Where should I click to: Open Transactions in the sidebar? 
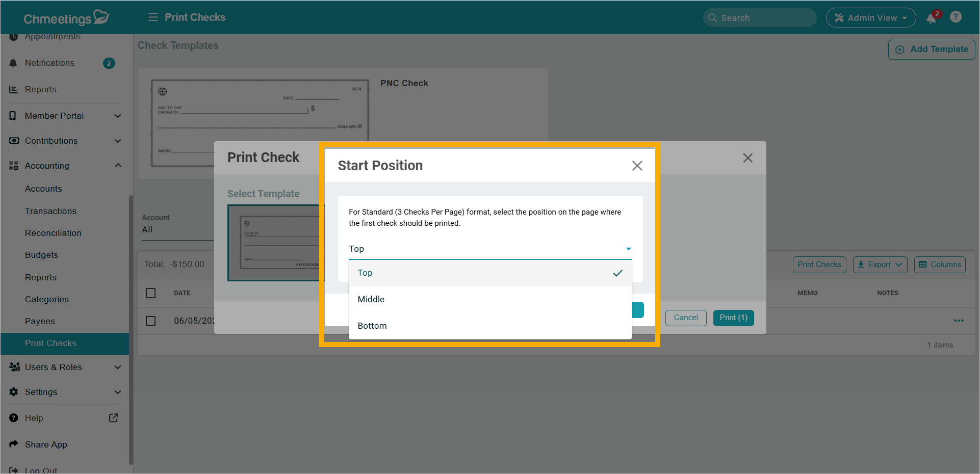(50, 212)
